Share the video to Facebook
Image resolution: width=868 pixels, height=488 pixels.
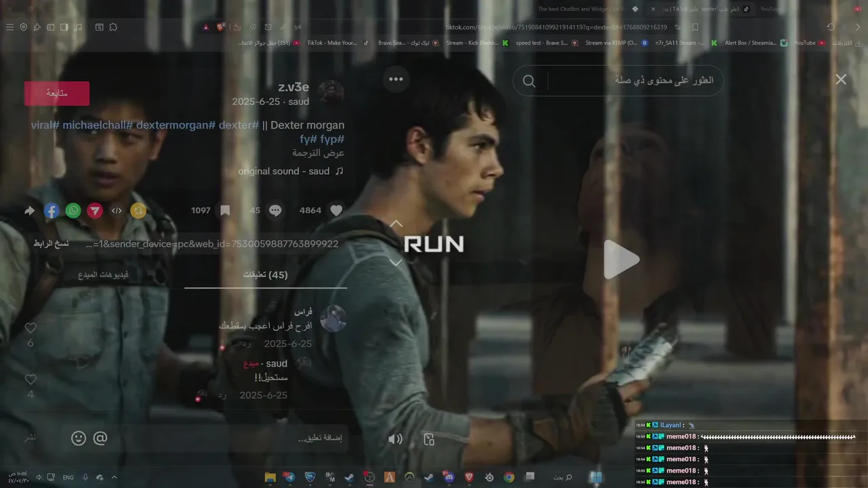pyautogui.click(x=52, y=211)
